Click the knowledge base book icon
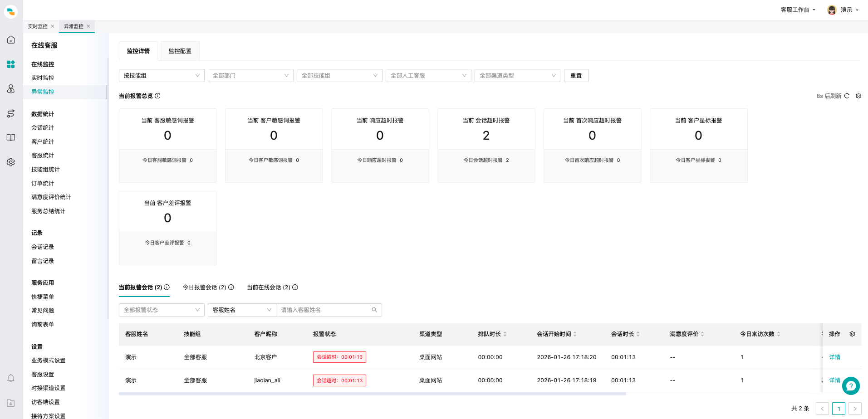This screenshot has height=419, width=868. pyautogui.click(x=10, y=137)
